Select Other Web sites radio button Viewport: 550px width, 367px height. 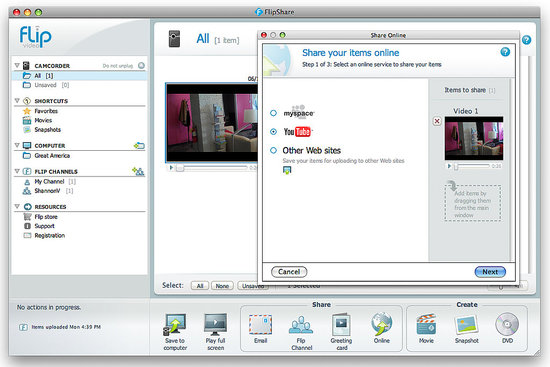coord(273,151)
